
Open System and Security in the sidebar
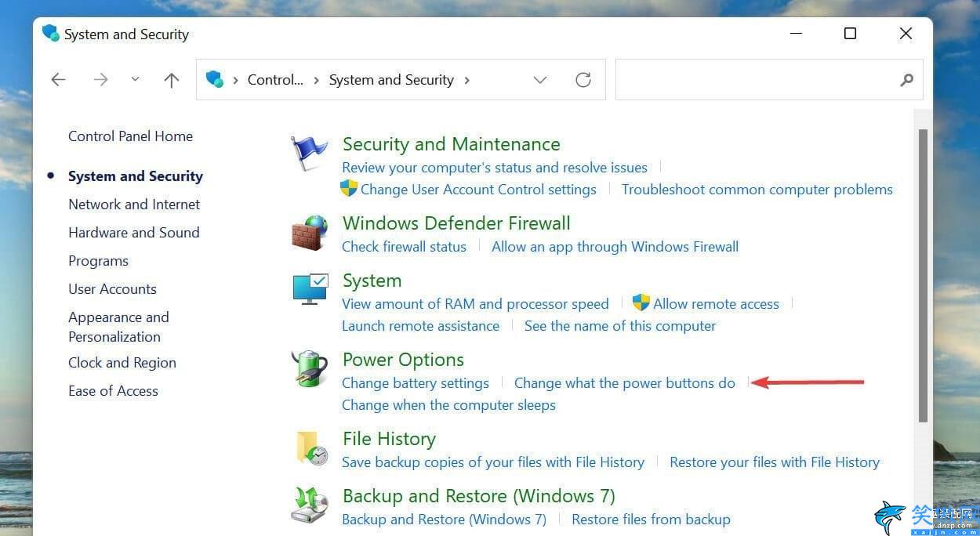(x=136, y=176)
